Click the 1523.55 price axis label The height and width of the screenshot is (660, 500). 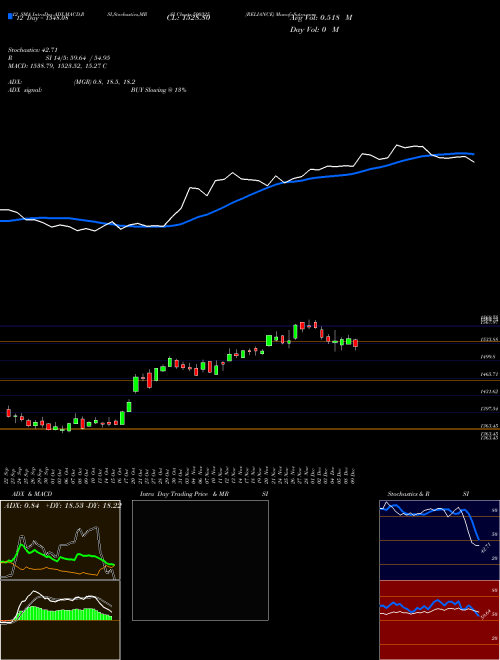point(490,339)
